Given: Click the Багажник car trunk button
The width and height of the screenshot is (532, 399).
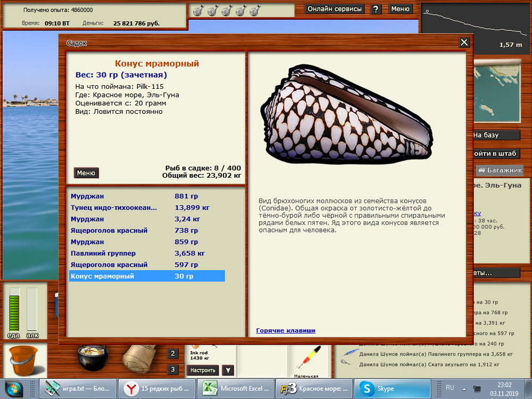Looking at the screenshot, I should [x=500, y=171].
